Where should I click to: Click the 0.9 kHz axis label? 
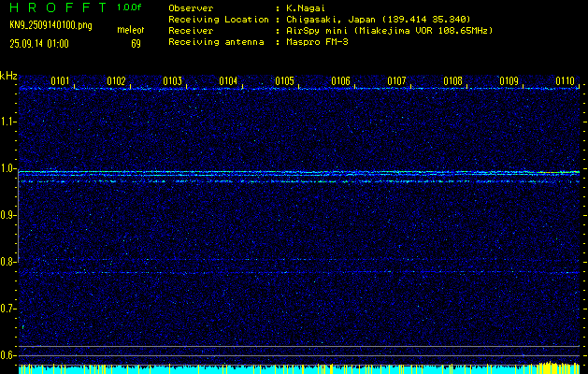point(8,215)
